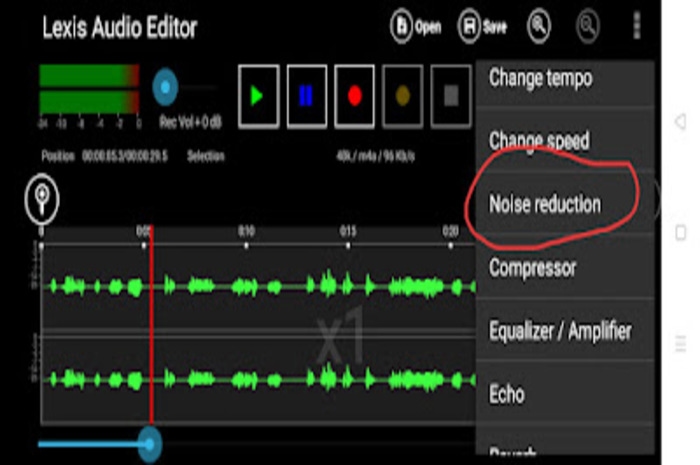Click the input level meter bars
This screenshot has height=465, width=700.
[x=89, y=89]
